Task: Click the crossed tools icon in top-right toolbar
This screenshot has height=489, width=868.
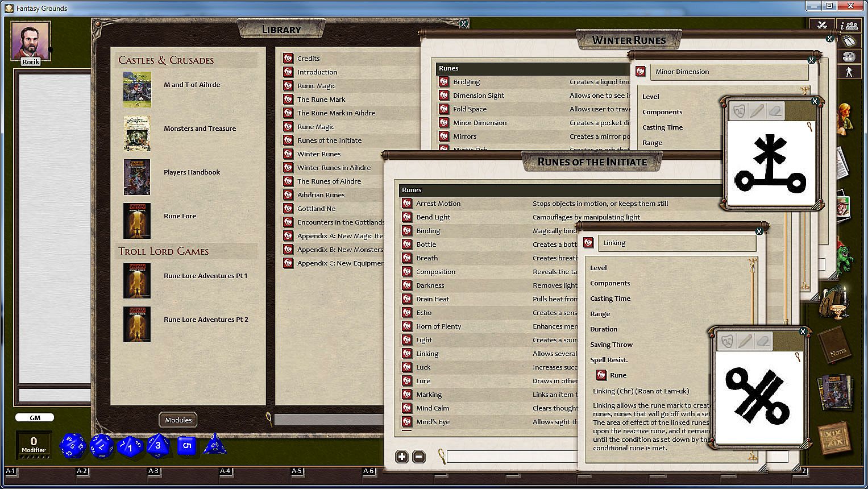Action: click(822, 25)
